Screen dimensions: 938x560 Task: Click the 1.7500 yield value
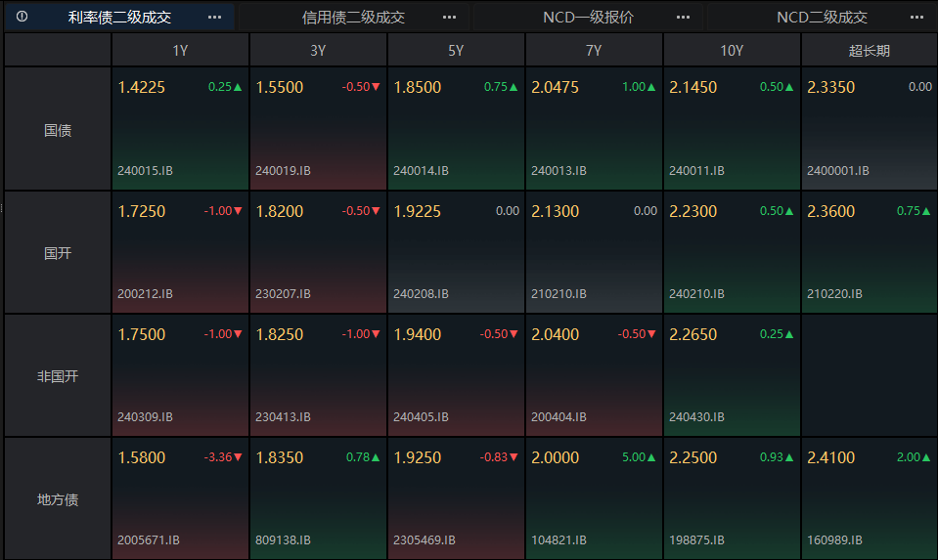[141, 334]
